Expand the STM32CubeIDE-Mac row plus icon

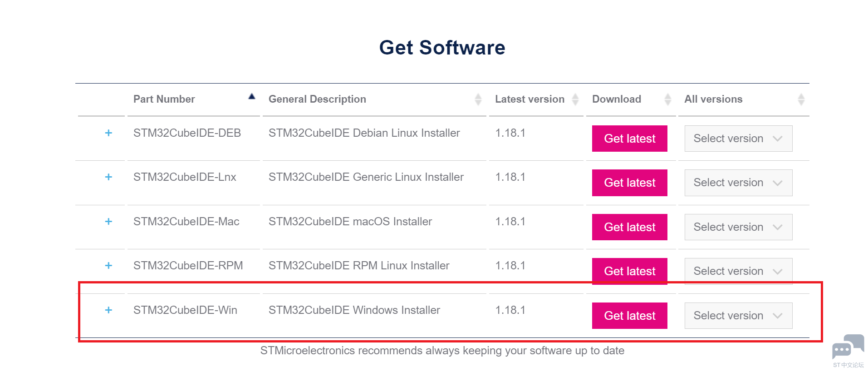click(108, 222)
